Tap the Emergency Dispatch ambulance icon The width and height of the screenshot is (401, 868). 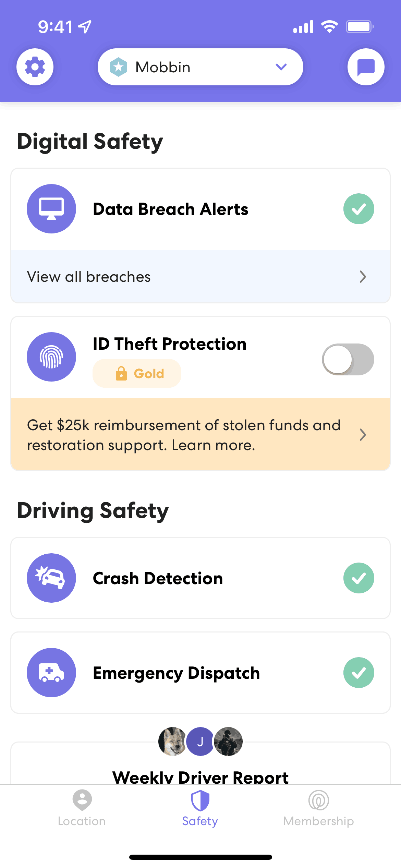click(51, 673)
